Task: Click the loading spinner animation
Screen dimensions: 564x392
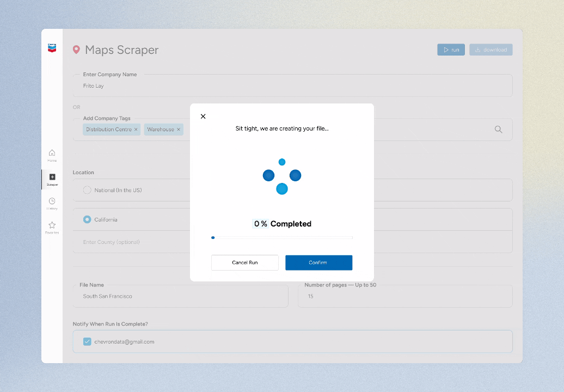Action: click(x=282, y=176)
